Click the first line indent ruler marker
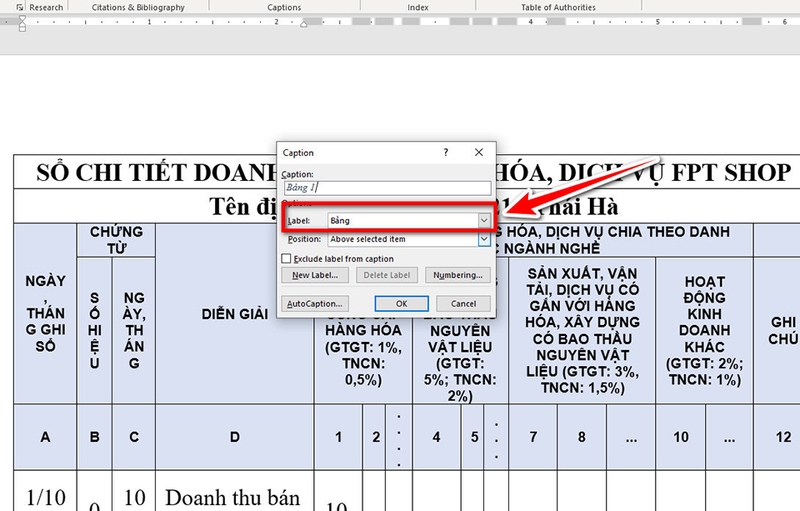This screenshot has height=511, width=800. (22, 19)
